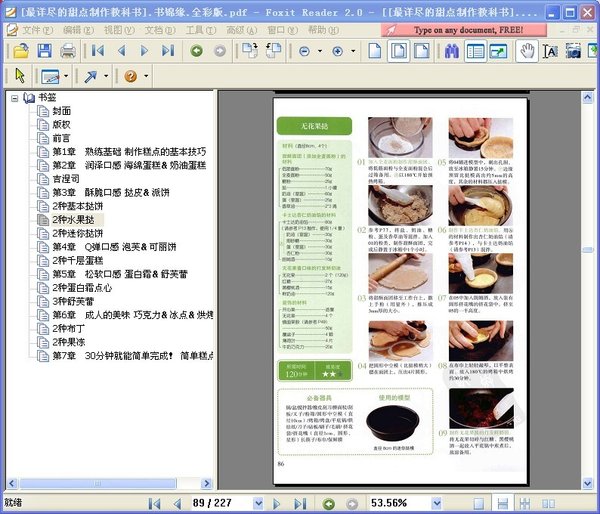
Task: Click the Open file folder icon
Action: pyautogui.click(x=18, y=51)
